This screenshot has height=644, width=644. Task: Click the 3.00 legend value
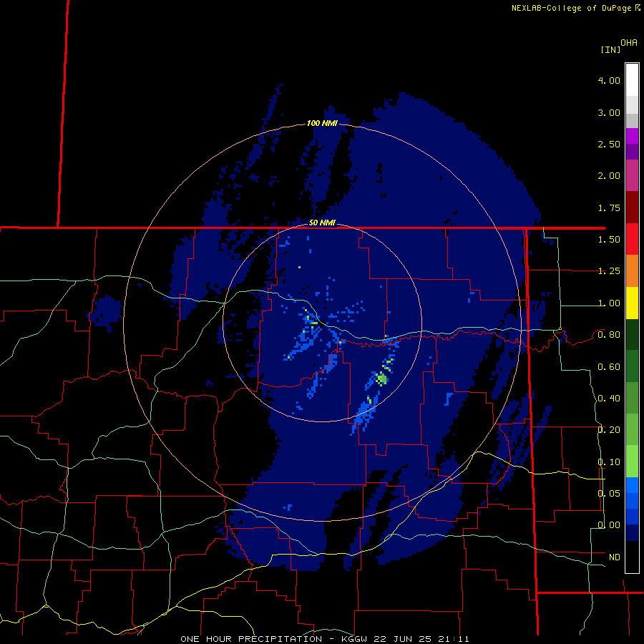click(x=609, y=112)
